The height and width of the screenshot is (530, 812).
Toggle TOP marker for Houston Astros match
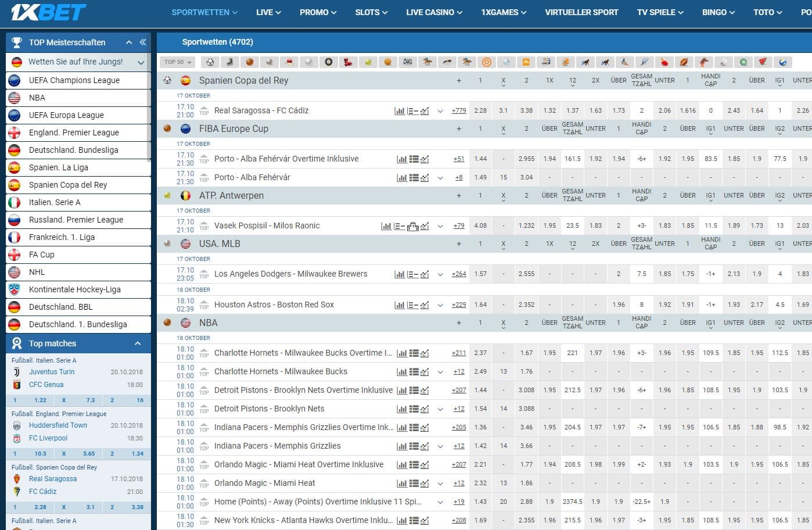204,305
